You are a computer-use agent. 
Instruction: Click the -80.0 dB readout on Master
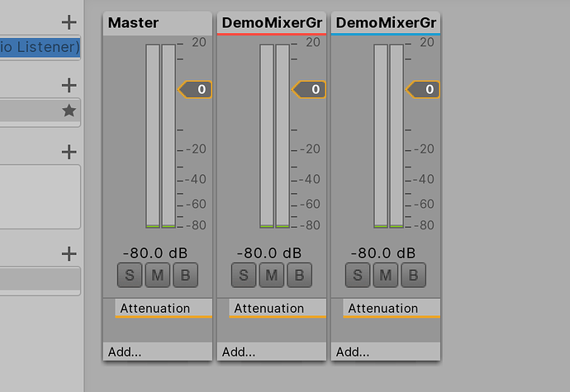click(155, 253)
